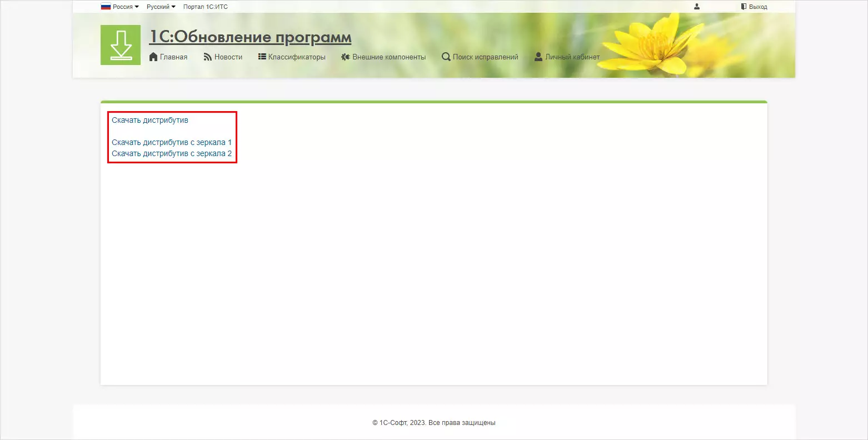This screenshot has width=868, height=440.
Task: Click the Скачать дистрибутив link
Action: point(150,120)
